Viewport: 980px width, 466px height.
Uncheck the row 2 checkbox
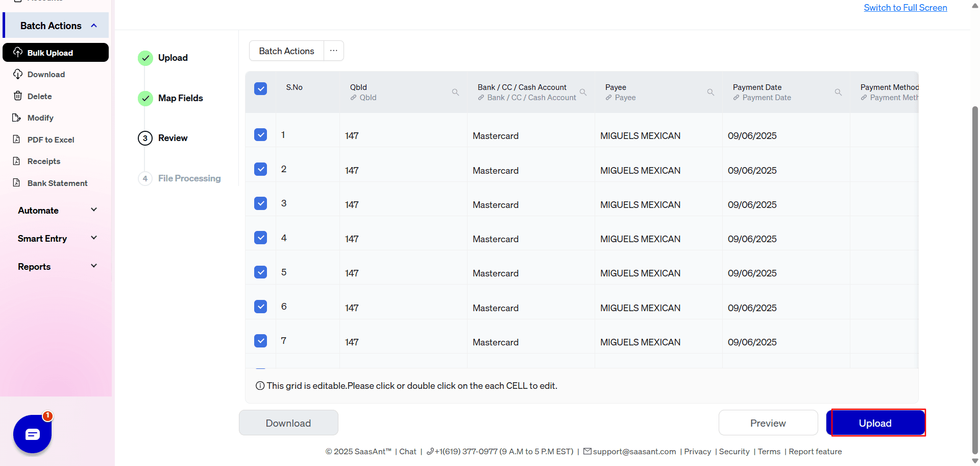[x=261, y=169]
